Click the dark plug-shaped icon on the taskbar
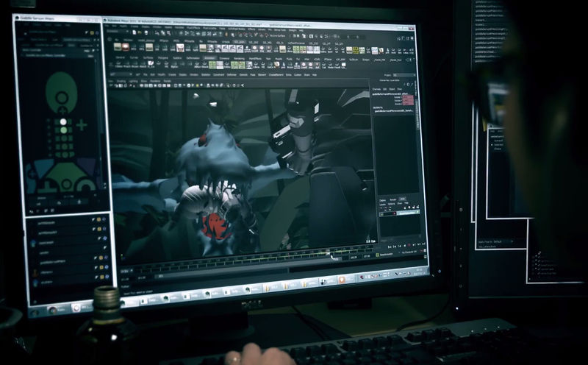 (x=323, y=281)
